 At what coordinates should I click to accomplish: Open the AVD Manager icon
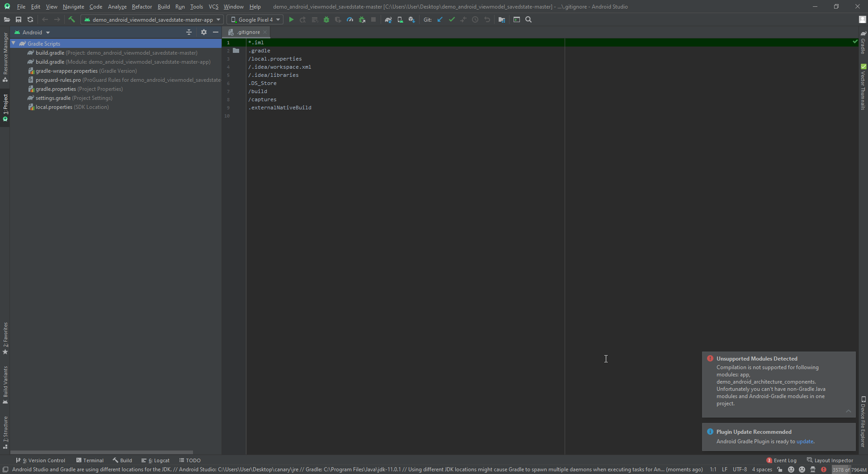(x=400, y=19)
